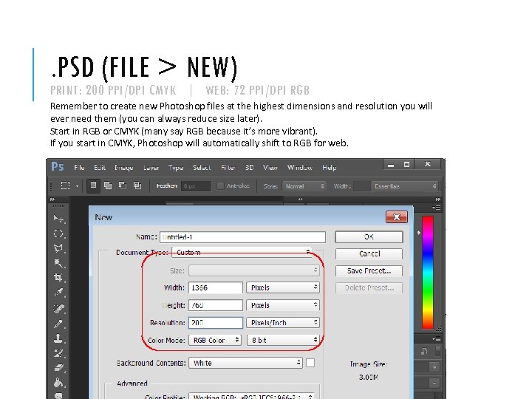Open the Select menu

pos(202,167)
